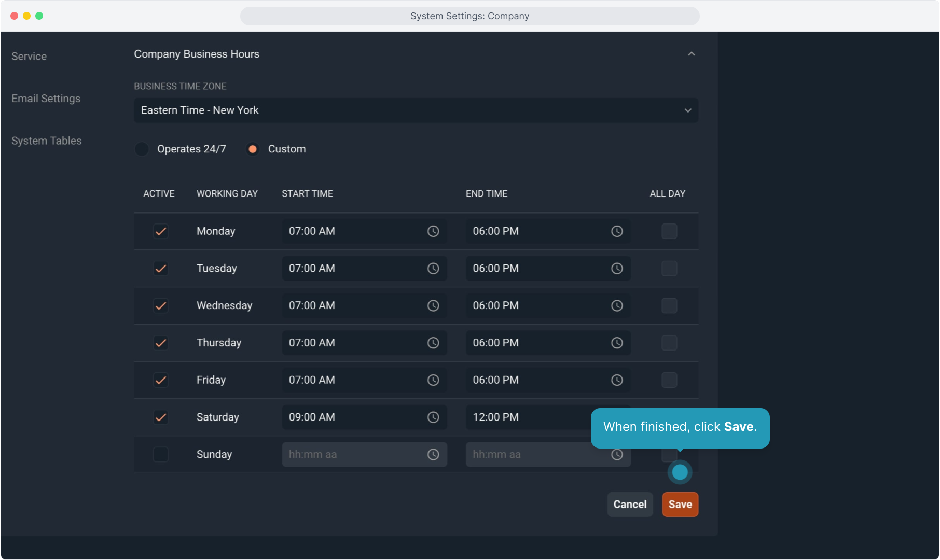Click the Cancel button
Viewport: 940px width, 560px height.
pyautogui.click(x=630, y=505)
